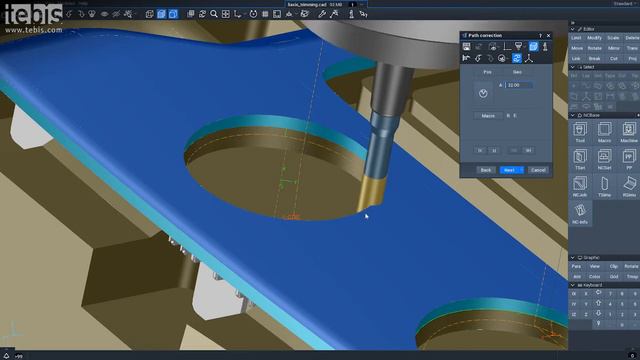
Task: Click the PP postprocessor icon
Action: pos(629,160)
